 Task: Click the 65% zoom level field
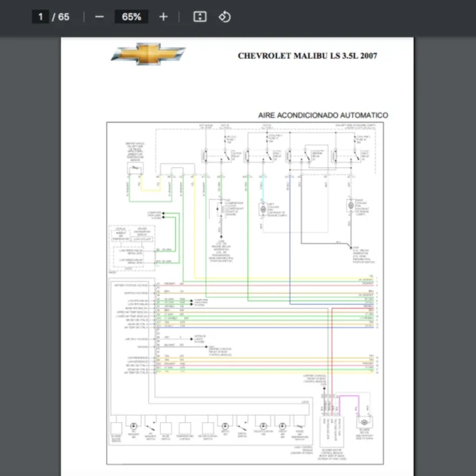tap(131, 17)
